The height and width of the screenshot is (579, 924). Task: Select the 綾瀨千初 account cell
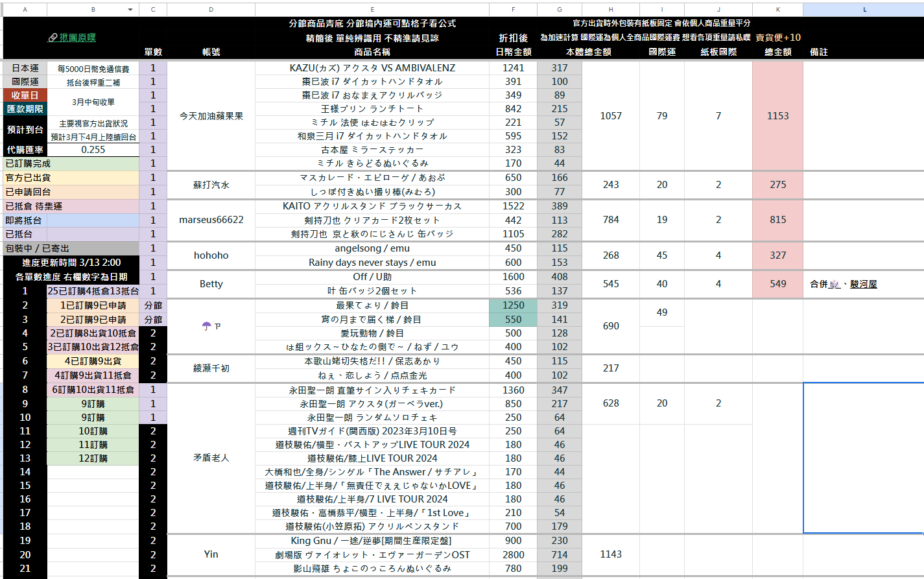211,368
